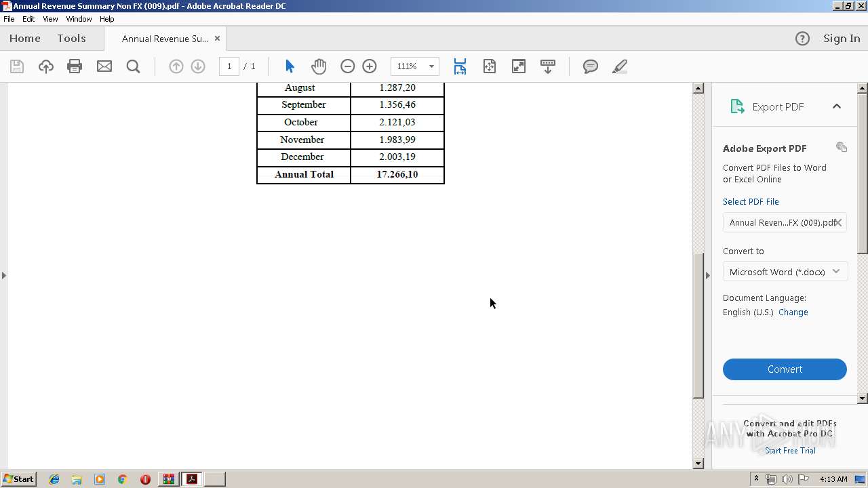Zoom in with plus button
Image resolution: width=868 pixels, height=488 pixels.
[370, 66]
